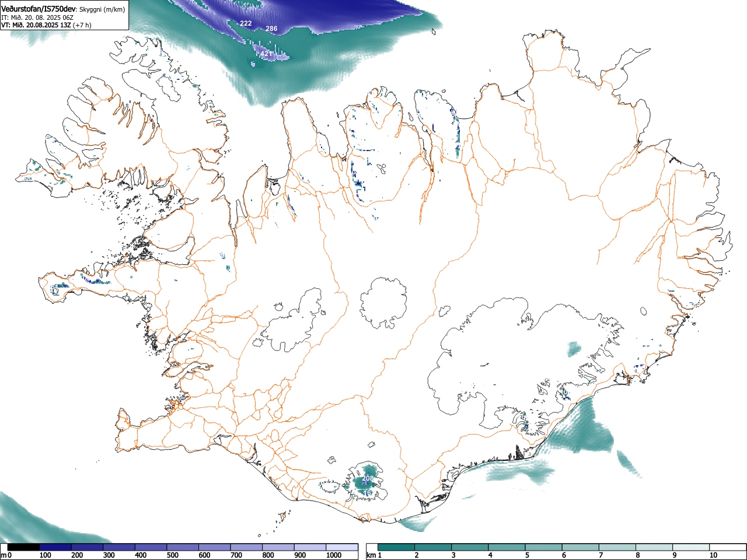Select the 6 km legend color swatch
747x560 pixels.
click(580, 547)
